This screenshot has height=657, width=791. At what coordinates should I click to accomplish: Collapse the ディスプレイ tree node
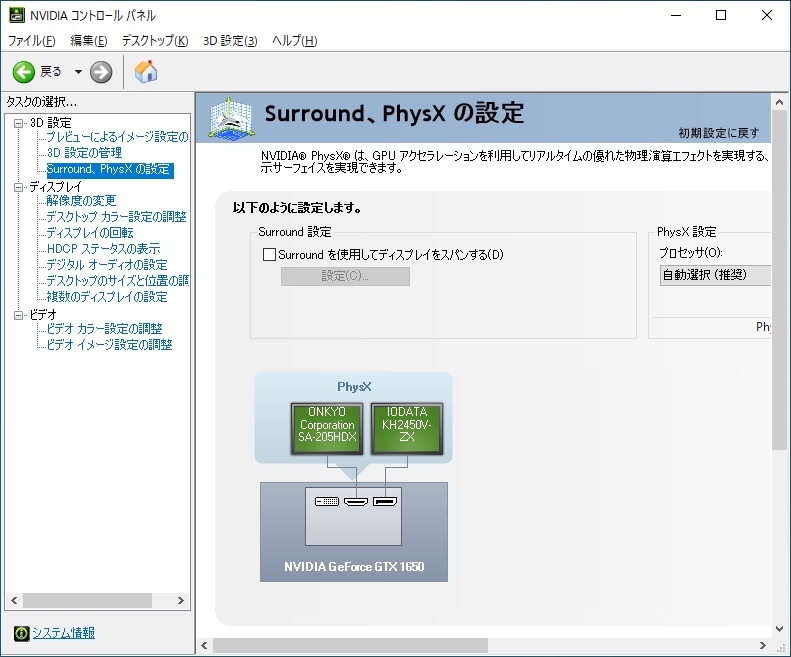pos(19,187)
